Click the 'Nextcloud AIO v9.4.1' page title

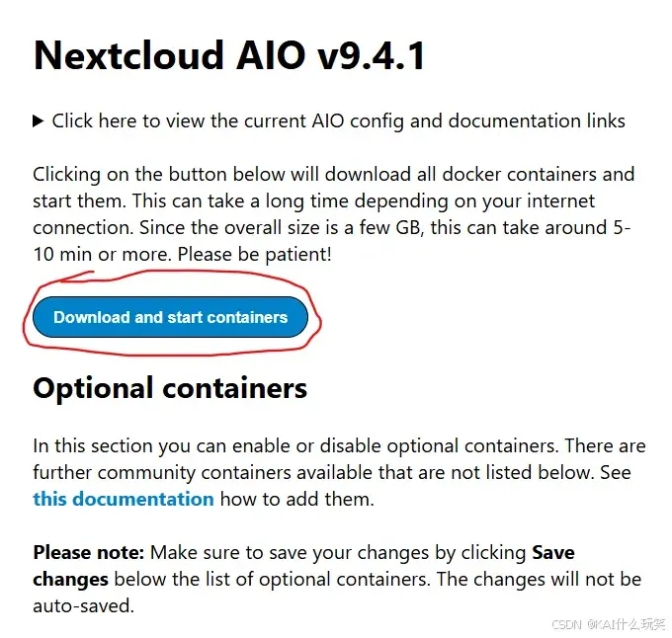coord(229,55)
